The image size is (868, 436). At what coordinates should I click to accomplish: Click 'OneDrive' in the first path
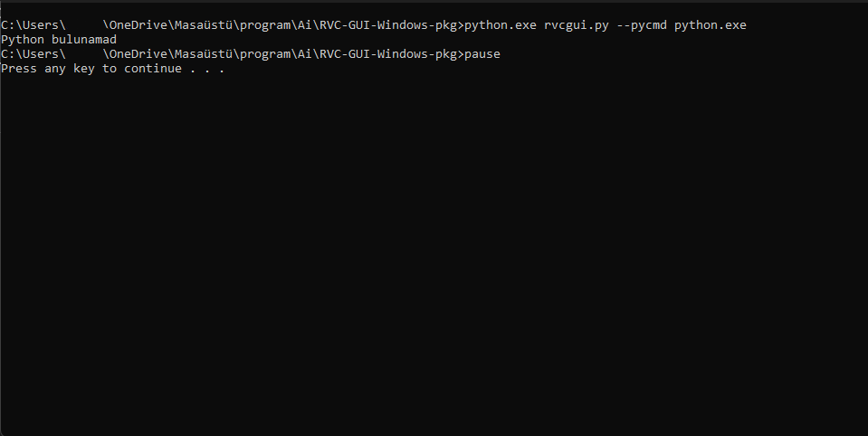pyautogui.click(x=138, y=25)
